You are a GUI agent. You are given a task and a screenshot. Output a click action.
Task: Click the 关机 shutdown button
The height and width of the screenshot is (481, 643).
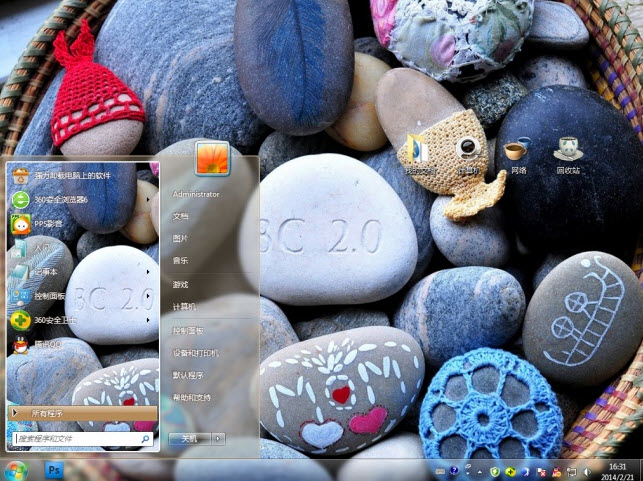pos(190,439)
